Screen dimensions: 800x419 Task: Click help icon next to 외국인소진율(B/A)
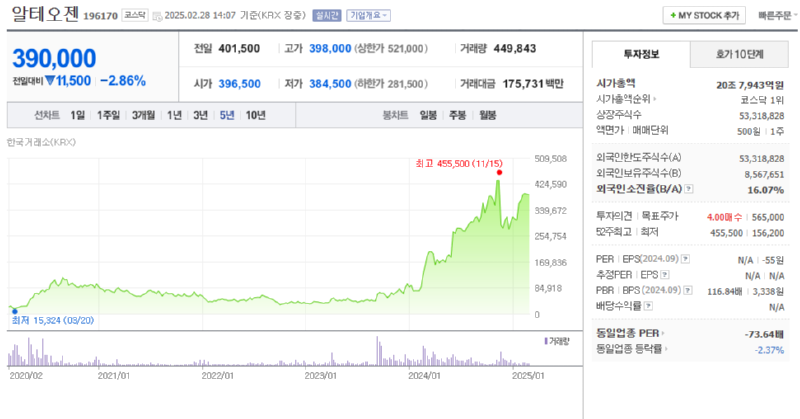[689, 189]
